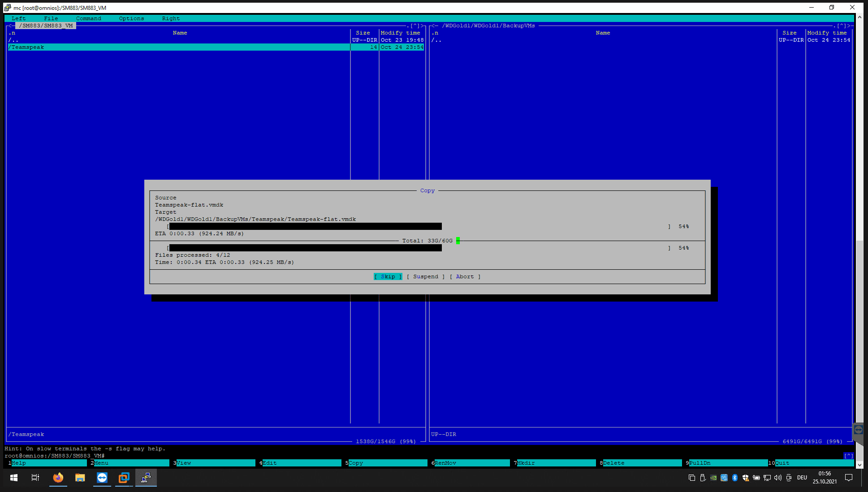Screen dimensions: 868x492
Task: Open Firefox from the taskbar
Action: 58,478
